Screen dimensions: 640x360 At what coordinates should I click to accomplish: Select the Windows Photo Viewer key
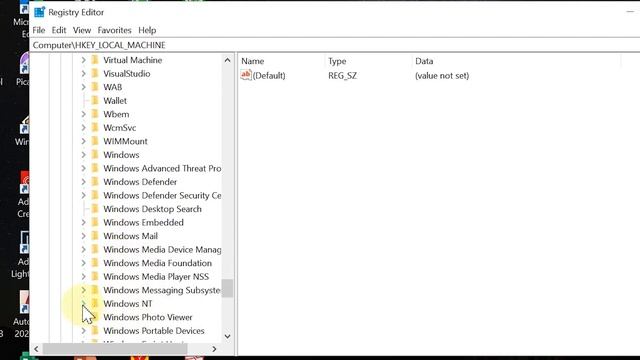click(x=147, y=317)
